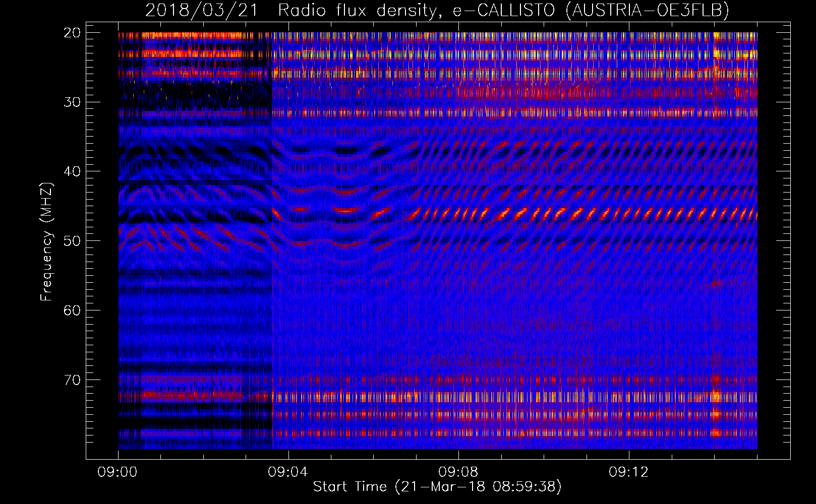Select the 09:12 time tick label
This screenshot has height=504, width=816.
click(x=629, y=472)
